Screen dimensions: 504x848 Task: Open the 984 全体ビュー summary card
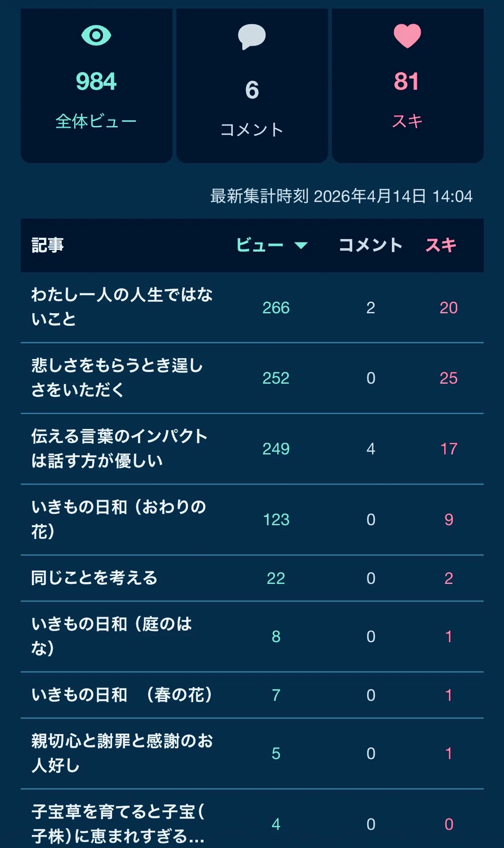pos(96,86)
